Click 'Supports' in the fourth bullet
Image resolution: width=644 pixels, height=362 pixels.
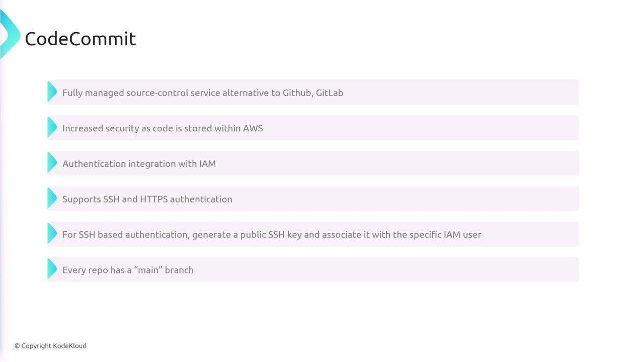click(82, 200)
